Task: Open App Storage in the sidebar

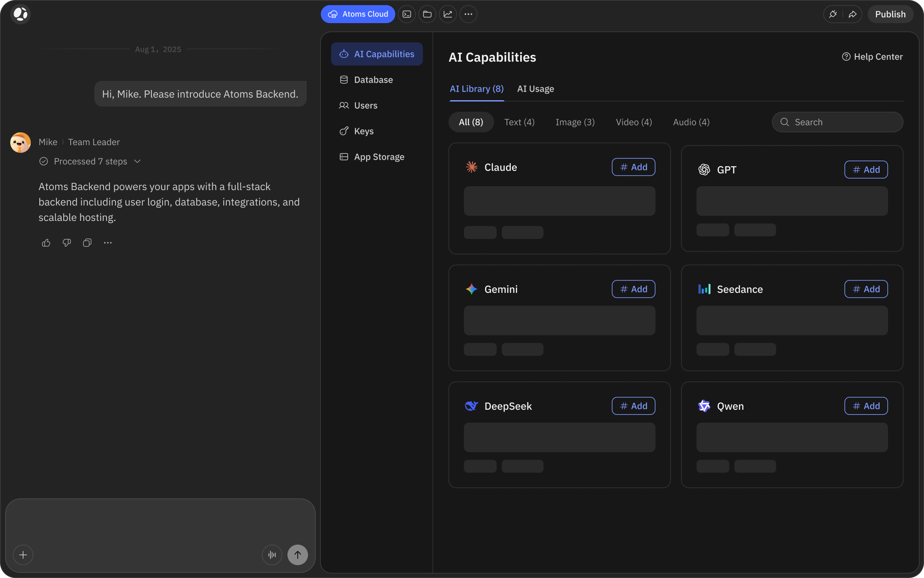Action: pos(377,157)
